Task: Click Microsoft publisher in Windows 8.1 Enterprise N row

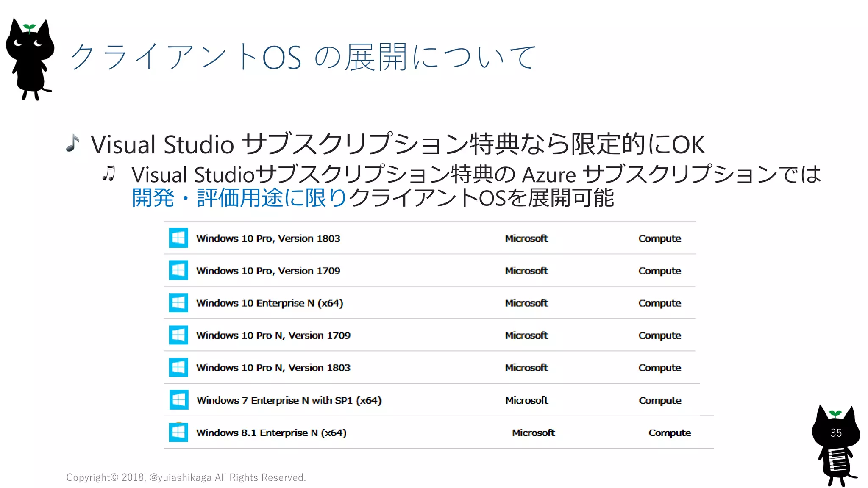Action: [x=534, y=433]
